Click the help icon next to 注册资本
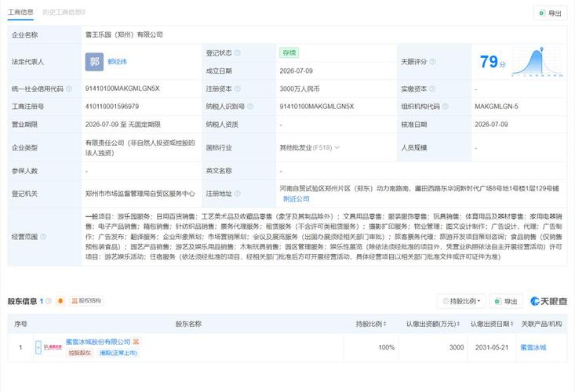Image resolution: width=575 pixels, height=392 pixels. click(x=237, y=89)
